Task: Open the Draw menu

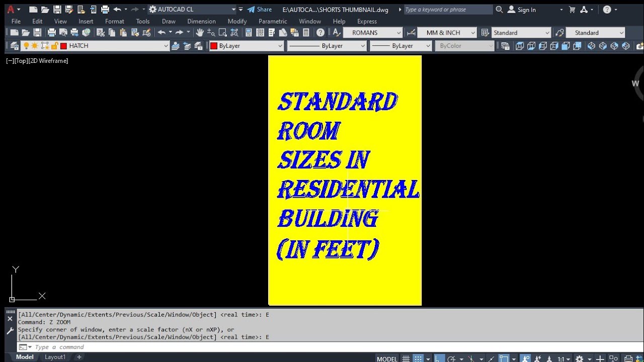Action: (x=169, y=21)
